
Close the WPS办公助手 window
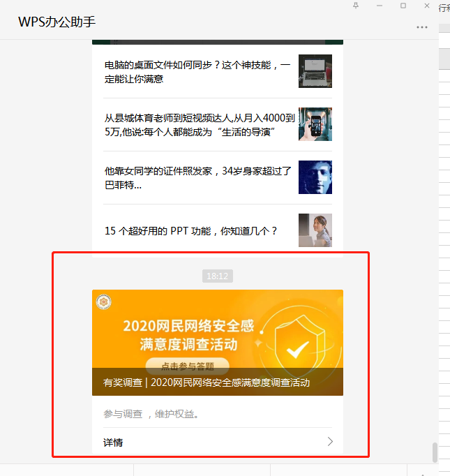pos(427,6)
